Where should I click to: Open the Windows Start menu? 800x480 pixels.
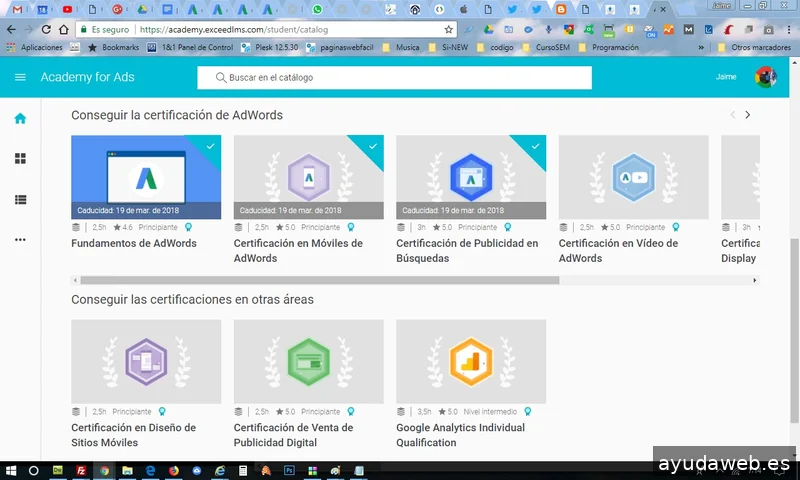(x=11, y=470)
